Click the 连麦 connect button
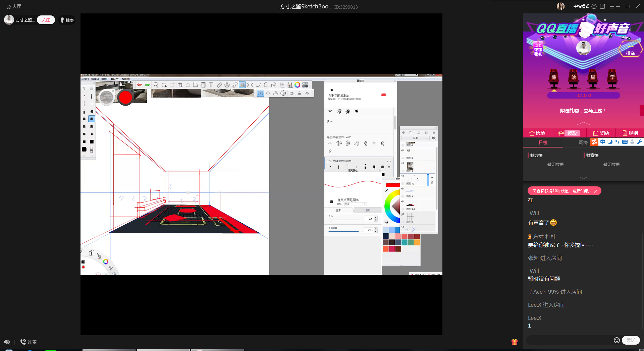Image resolution: width=644 pixels, height=351 pixels. (29, 342)
